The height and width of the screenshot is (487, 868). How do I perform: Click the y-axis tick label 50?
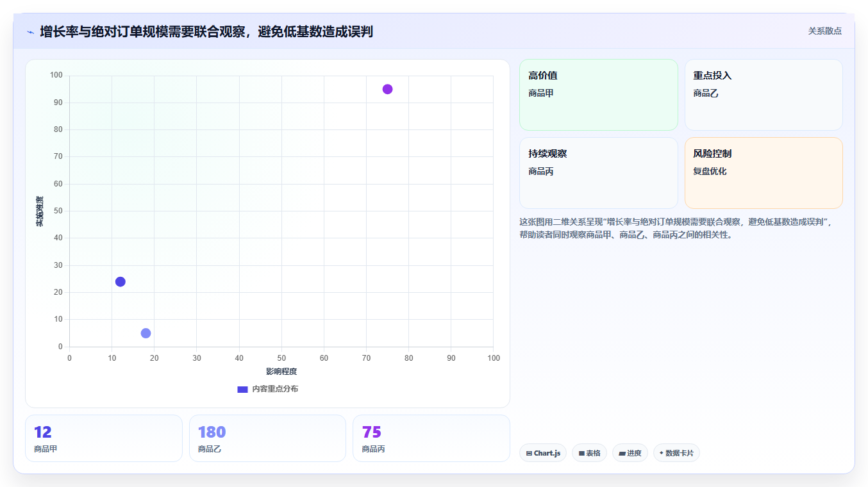tap(58, 211)
